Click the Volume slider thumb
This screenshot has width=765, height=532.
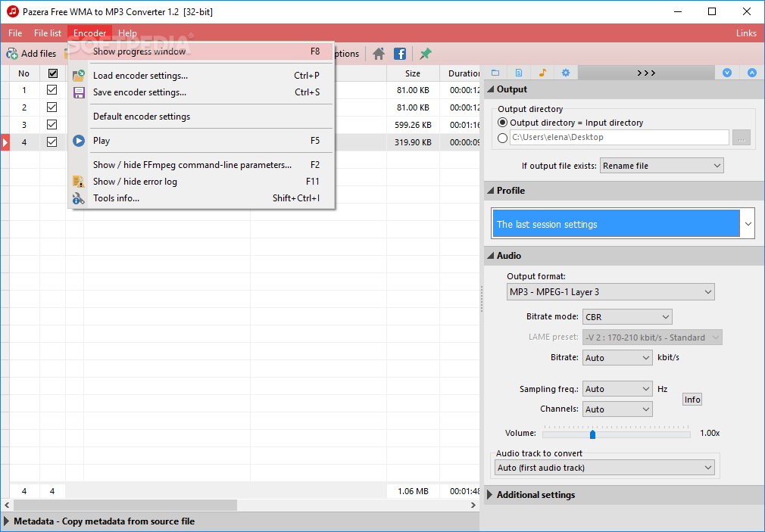592,434
